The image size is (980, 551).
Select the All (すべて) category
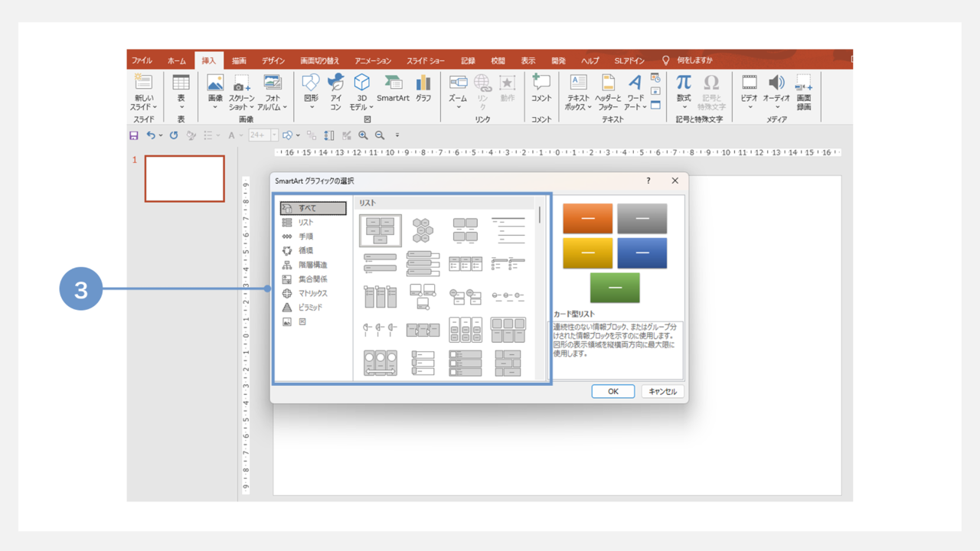tap(313, 208)
